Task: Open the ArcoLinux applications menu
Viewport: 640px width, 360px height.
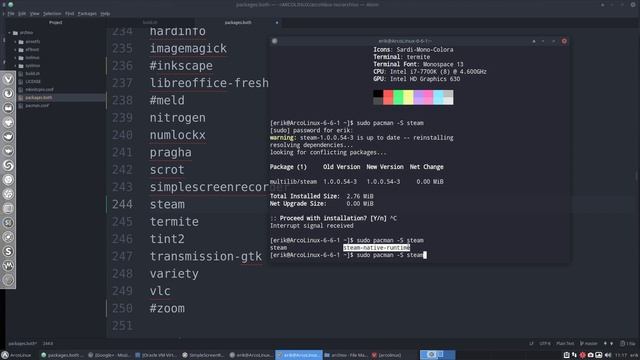Action: (x=16, y=355)
